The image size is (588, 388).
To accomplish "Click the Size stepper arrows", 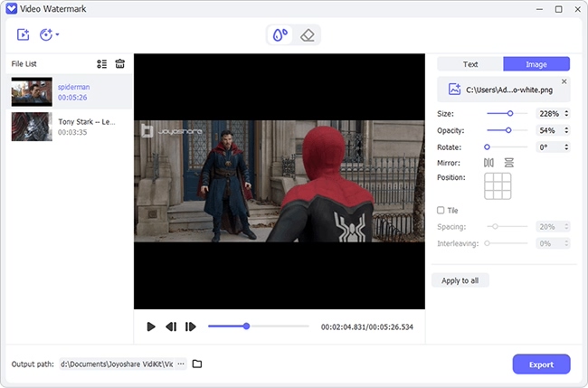I will click(566, 114).
